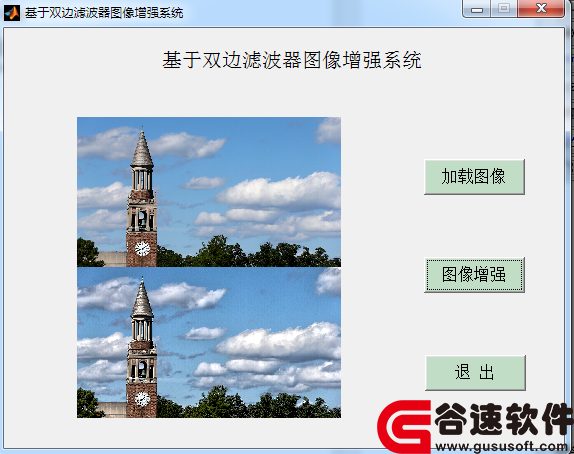Click the 加载图像 button
This screenshot has height=454, width=574.
(x=474, y=177)
